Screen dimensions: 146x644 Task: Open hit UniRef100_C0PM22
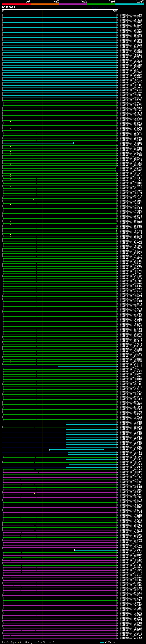pos(131,367)
